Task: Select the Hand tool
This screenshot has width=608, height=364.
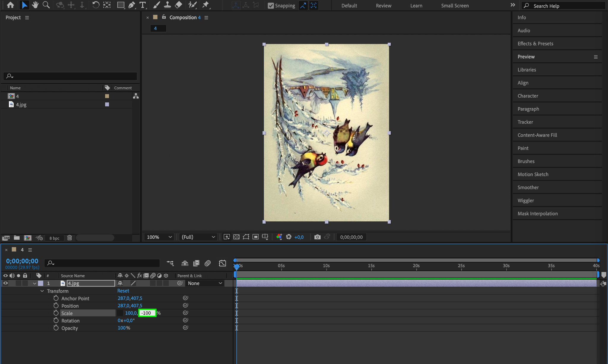Action: (x=35, y=5)
